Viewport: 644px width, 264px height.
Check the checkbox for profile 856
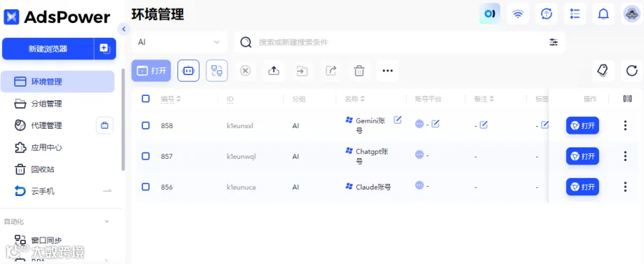[145, 187]
